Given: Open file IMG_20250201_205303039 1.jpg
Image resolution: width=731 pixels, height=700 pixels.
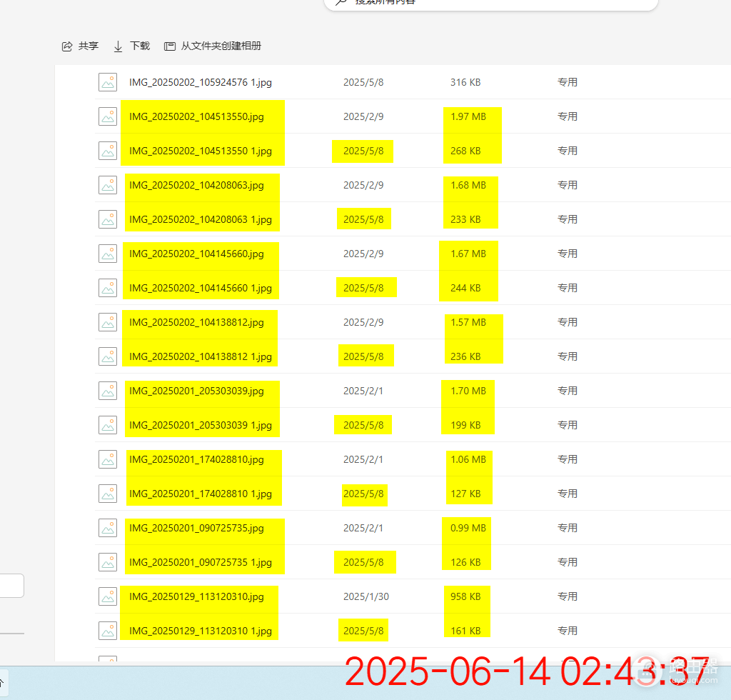Looking at the screenshot, I should pyautogui.click(x=201, y=425).
